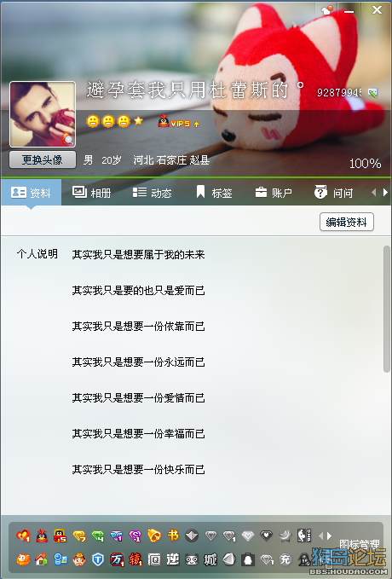The width and height of the screenshot is (392, 579).
Task: Click the VIP5 membership badge
Action: pos(179,122)
